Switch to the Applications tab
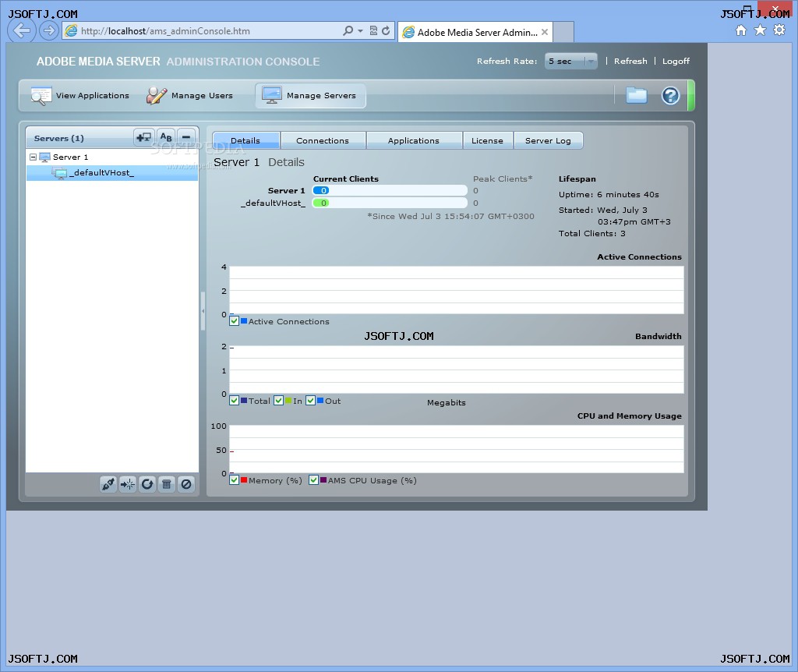 pos(414,140)
